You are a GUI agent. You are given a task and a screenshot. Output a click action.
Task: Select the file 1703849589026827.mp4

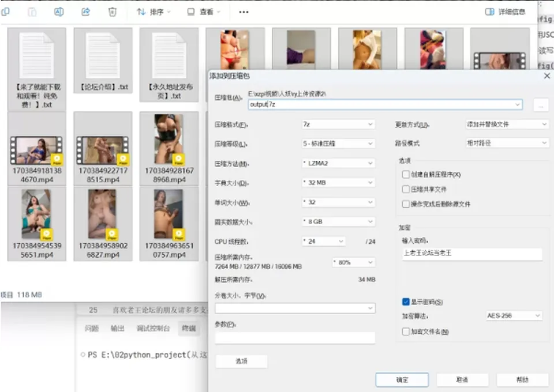pos(103,224)
